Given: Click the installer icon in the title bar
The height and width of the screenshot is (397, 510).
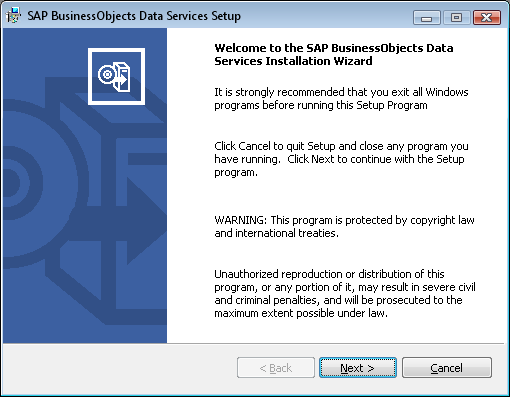Looking at the screenshot, I should [x=13, y=15].
